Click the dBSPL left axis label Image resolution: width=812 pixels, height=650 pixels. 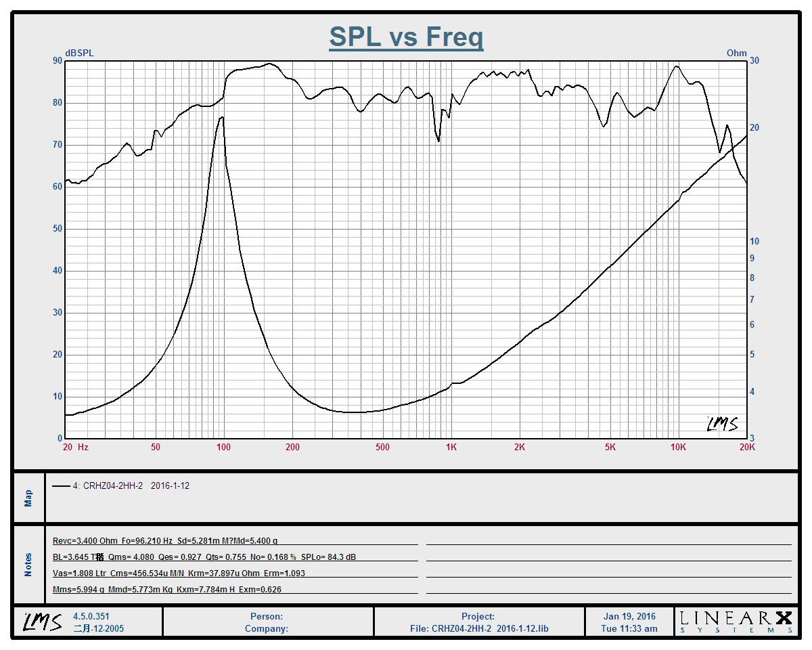tap(79, 53)
